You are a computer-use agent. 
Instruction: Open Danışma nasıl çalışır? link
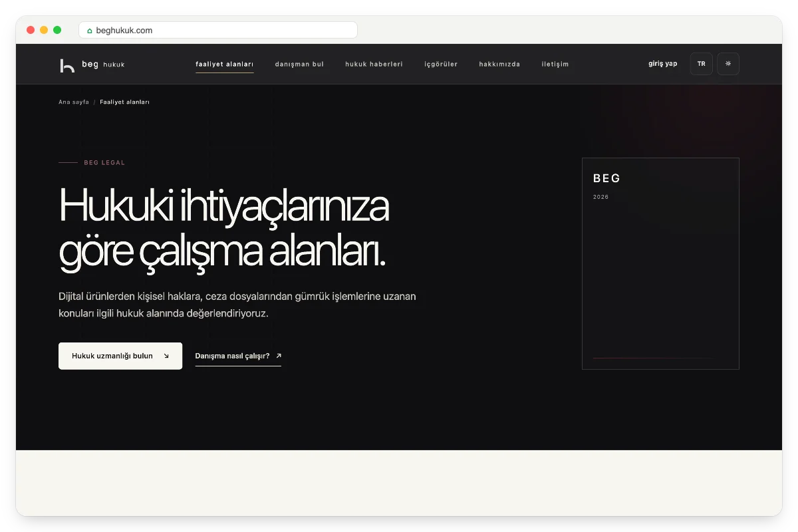(x=238, y=356)
